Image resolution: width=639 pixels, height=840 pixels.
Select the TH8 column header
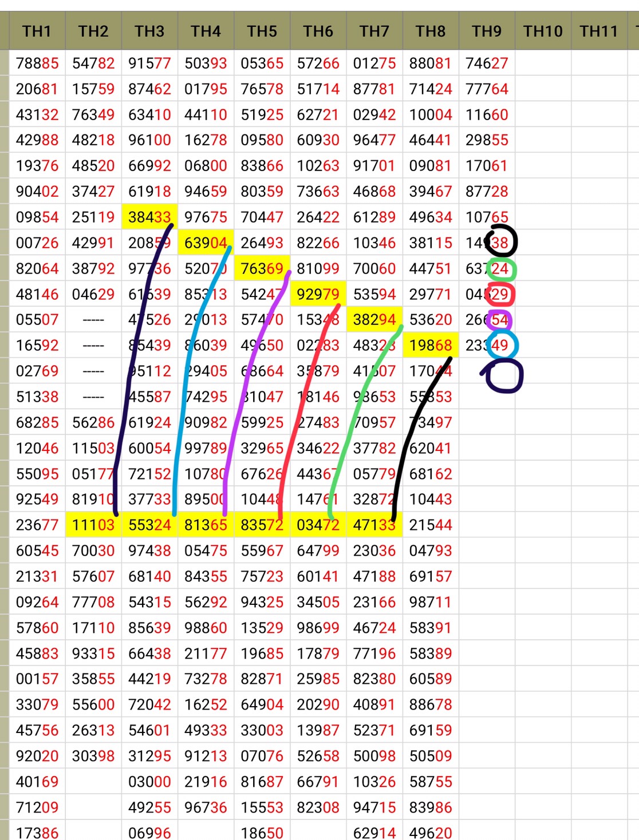430,30
